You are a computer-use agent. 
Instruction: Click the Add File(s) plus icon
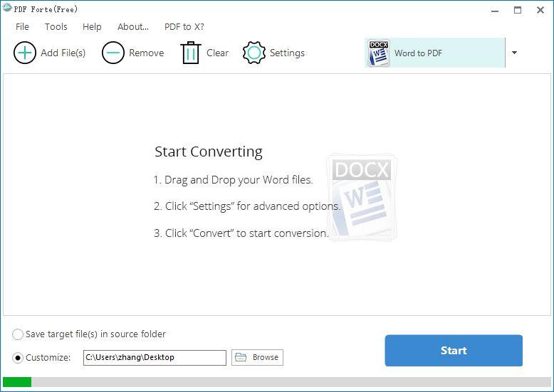click(25, 53)
